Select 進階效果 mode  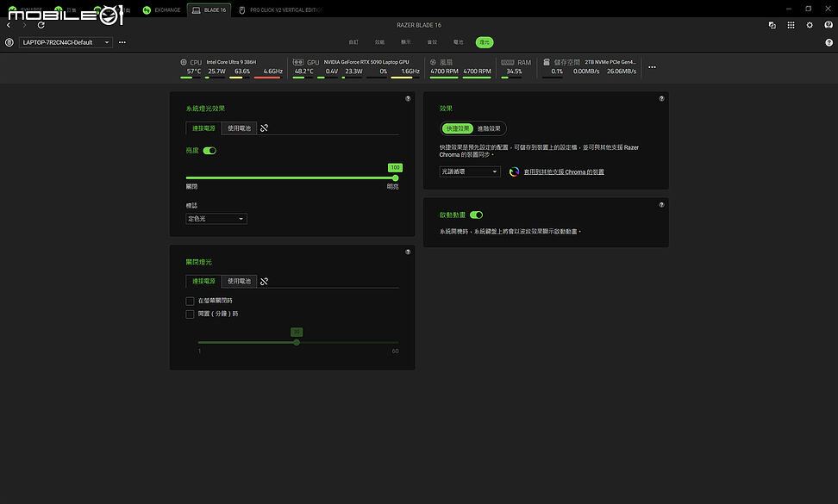[x=489, y=128]
